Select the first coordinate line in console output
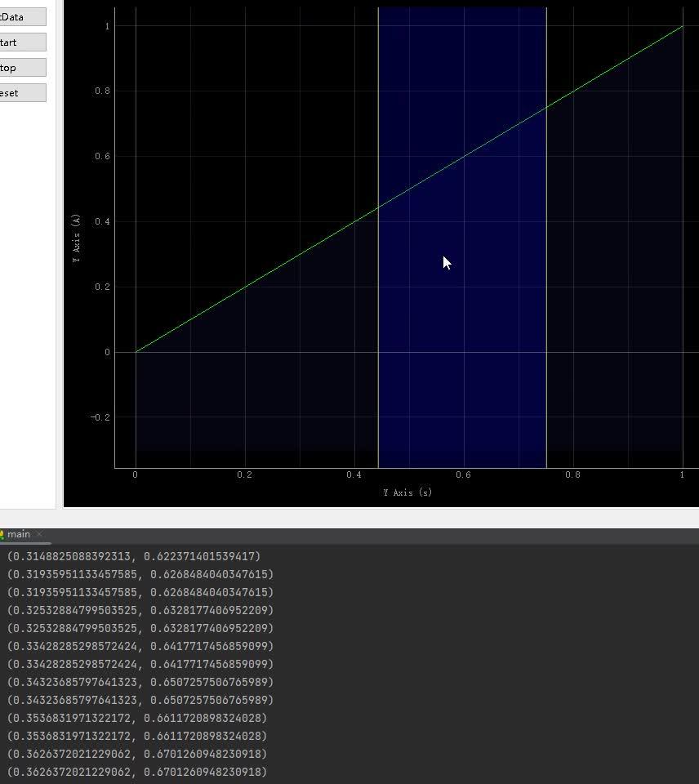This screenshot has height=784, width=699. pos(134,556)
